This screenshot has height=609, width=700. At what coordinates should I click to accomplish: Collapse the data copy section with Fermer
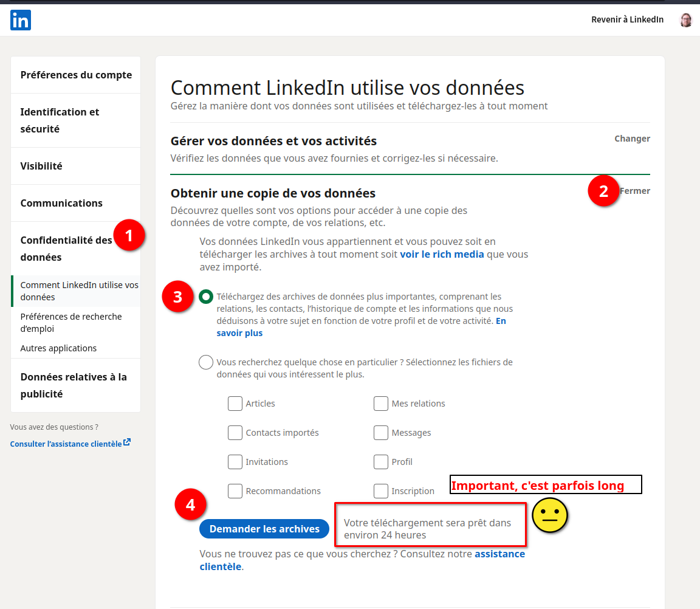coord(635,191)
